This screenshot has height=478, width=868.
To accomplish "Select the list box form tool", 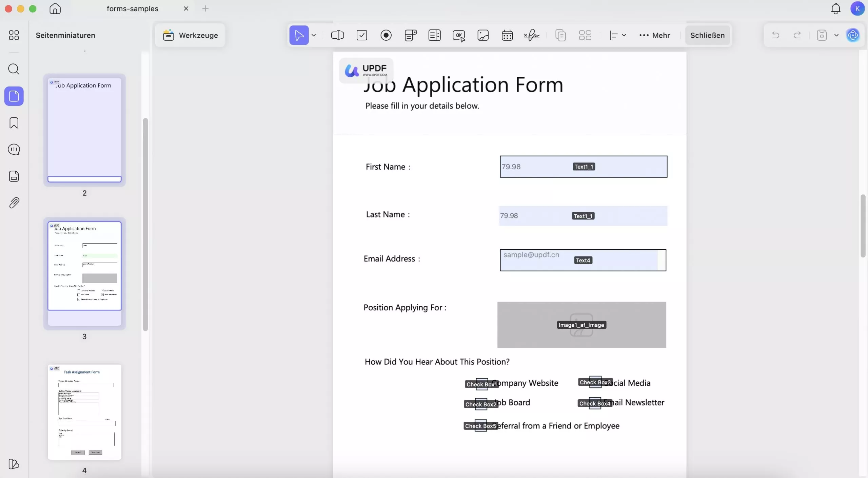I will pos(434,35).
